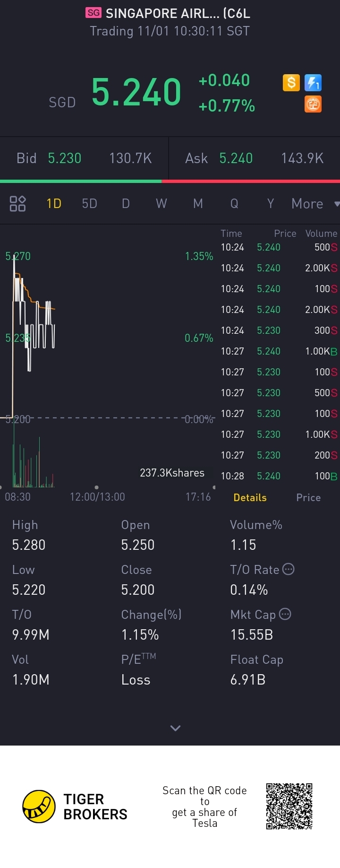Image resolution: width=340 pixels, height=868 pixels.
Task: Tap the stock name SINGAPORE AIRL... title
Action: [178, 13]
